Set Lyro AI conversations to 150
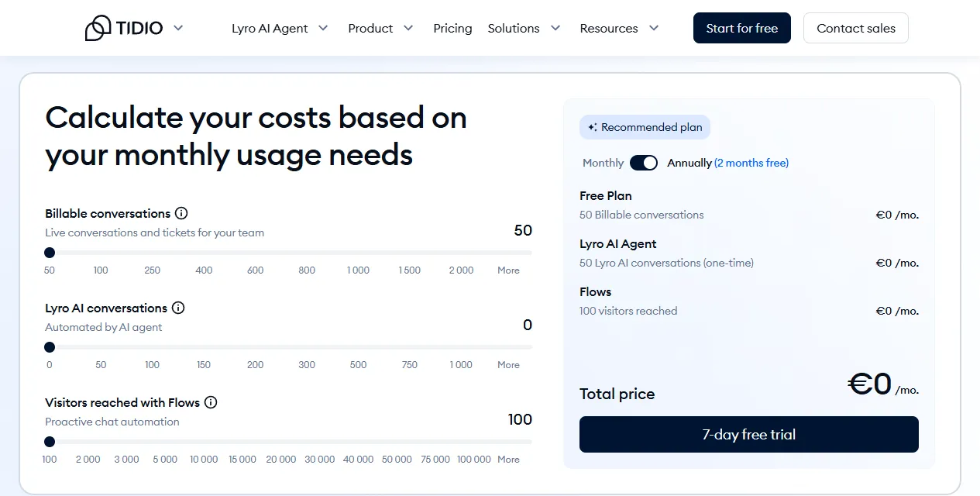The width and height of the screenshot is (980, 496). 204,365
